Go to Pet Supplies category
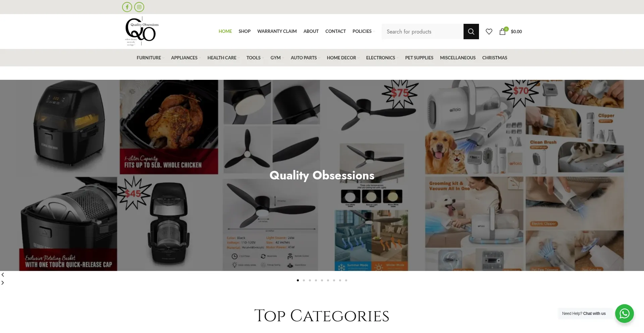This screenshot has width=644, height=333. (x=419, y=58)
